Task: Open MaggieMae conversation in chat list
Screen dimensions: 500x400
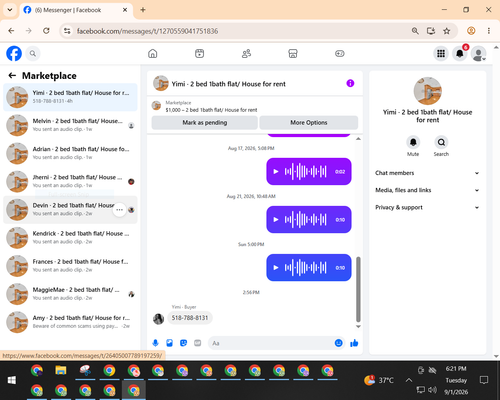Action: pyautogui.click(x=70, y=294)
